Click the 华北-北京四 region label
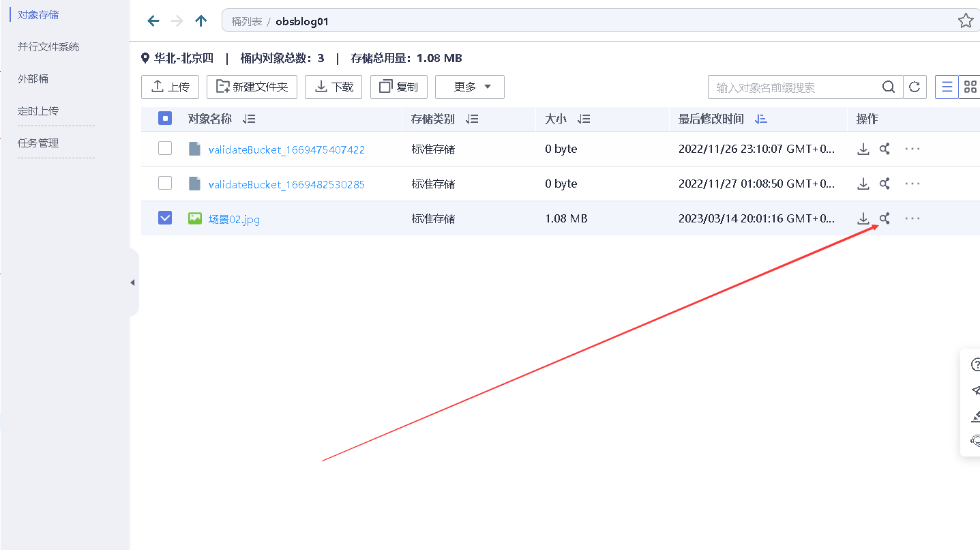Viewport: 980px width, 550px height. [x=183, y=58]
